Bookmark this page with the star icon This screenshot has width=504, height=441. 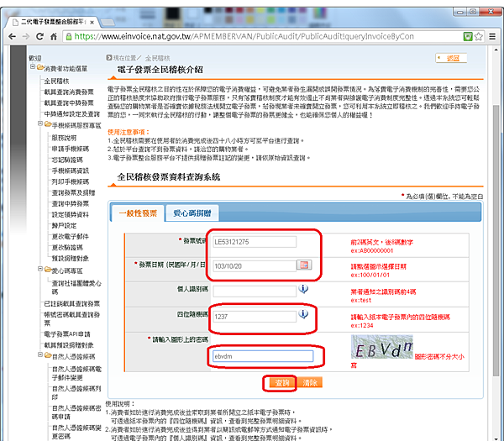pyautogui.click(x=479, y=37)
